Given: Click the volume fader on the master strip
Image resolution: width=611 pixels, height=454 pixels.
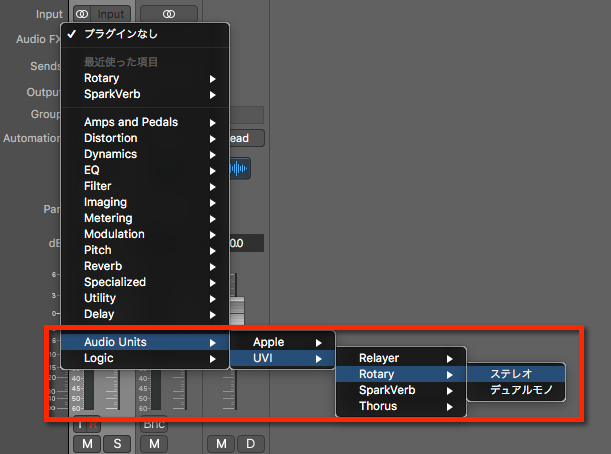Looking at the screenshot, I should point(237,311).
